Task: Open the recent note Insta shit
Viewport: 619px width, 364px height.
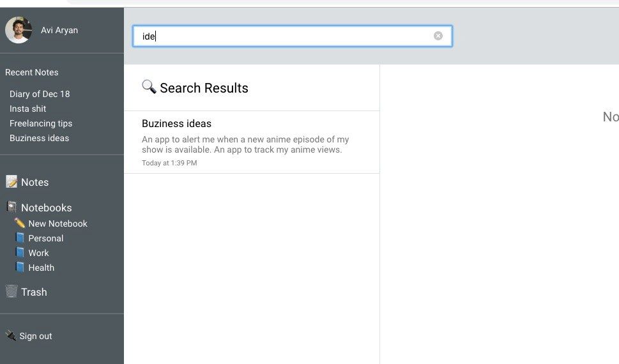Action: point(28,109)
